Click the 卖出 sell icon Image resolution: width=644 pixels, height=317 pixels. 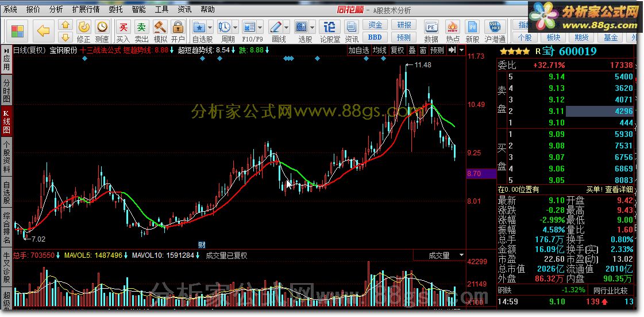(x=141, y=31)
